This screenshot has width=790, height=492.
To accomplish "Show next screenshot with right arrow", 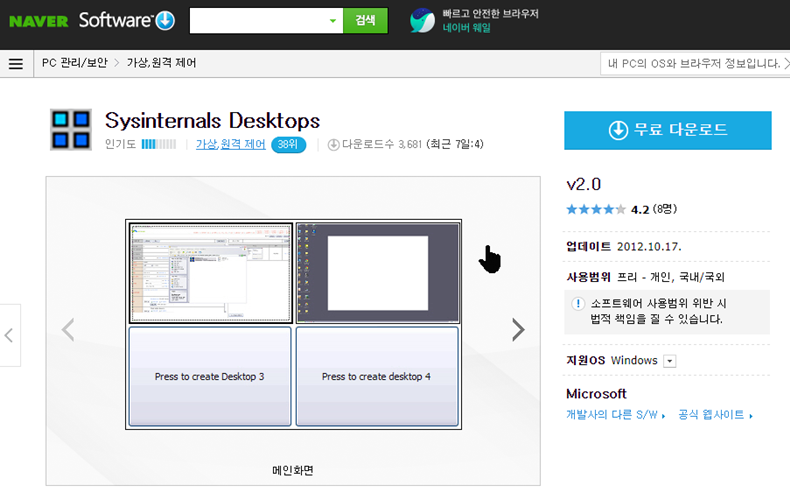I will (518, 330).
